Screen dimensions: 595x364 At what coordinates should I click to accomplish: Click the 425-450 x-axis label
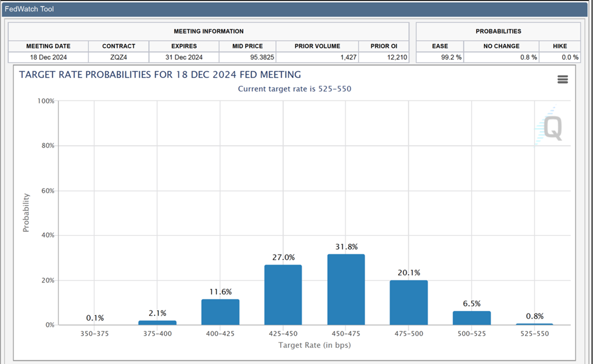283,334
